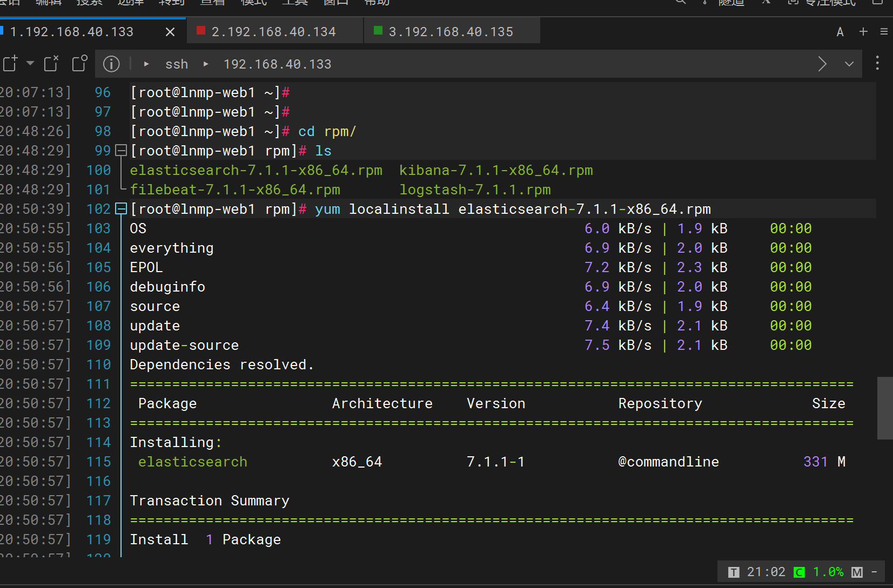Click the small arrow before ssh

click(146, 64)
